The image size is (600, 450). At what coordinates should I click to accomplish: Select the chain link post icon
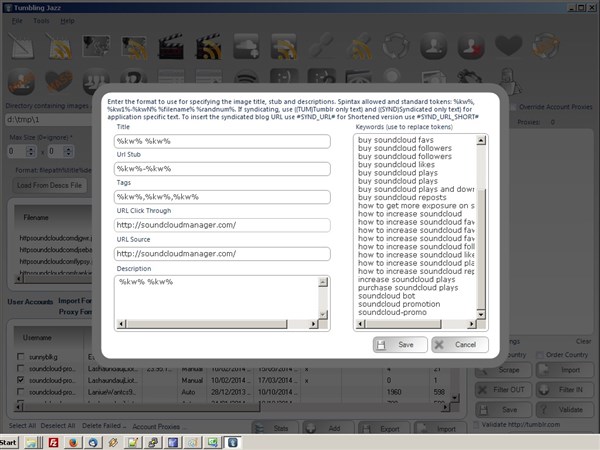click(321, 46)
